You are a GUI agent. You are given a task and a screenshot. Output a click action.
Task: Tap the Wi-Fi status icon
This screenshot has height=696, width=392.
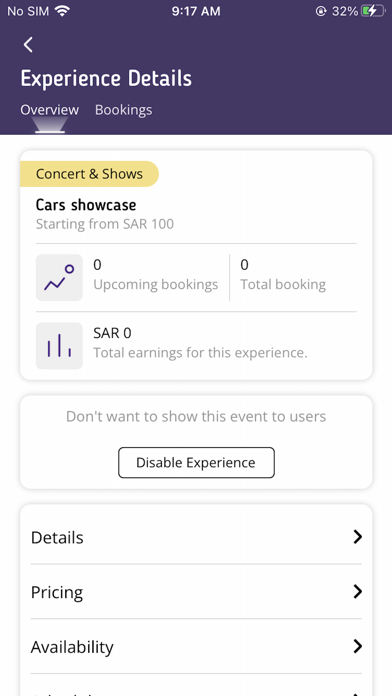(63, 11)
